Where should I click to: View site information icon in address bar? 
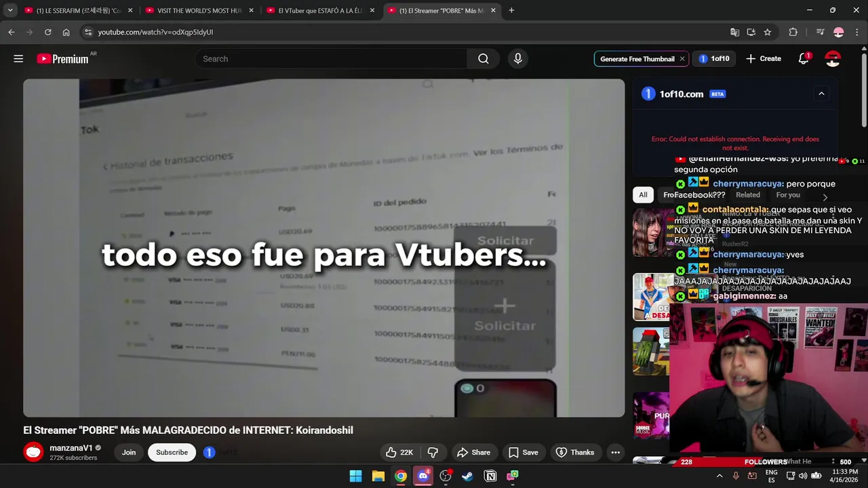87,32
